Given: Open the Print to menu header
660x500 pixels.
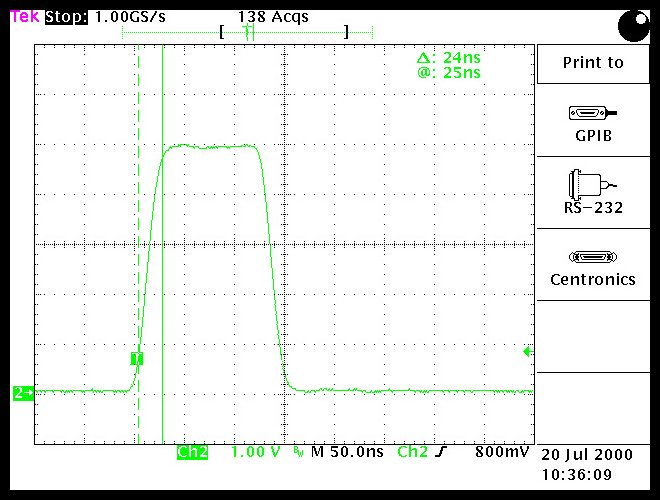Looking at the screenshot, I should click(x=593, y=63).
